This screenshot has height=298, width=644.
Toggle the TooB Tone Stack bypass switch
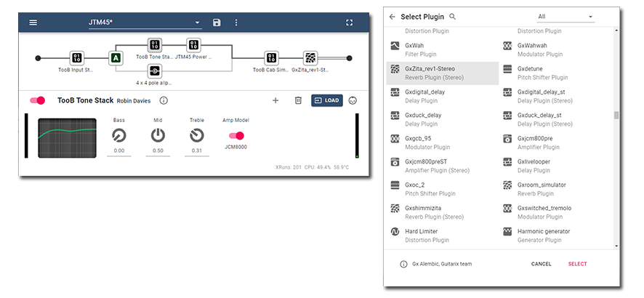[37, 100]
